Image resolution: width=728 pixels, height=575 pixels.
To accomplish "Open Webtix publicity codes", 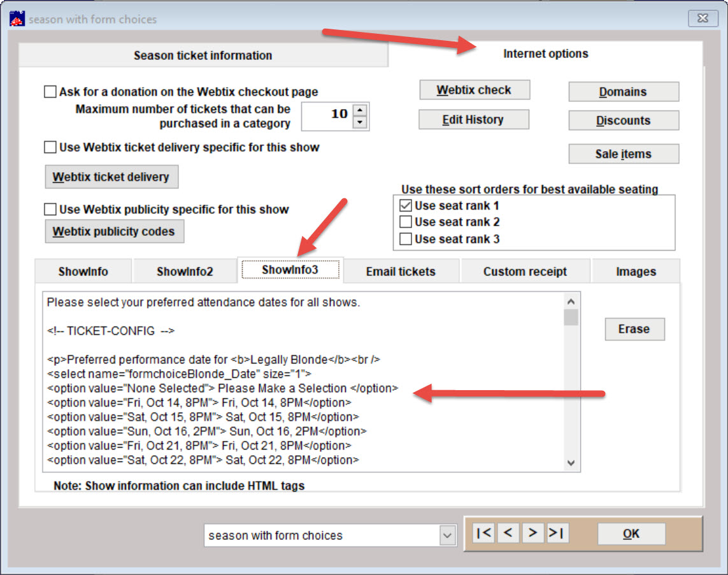I will coord(114,231).
